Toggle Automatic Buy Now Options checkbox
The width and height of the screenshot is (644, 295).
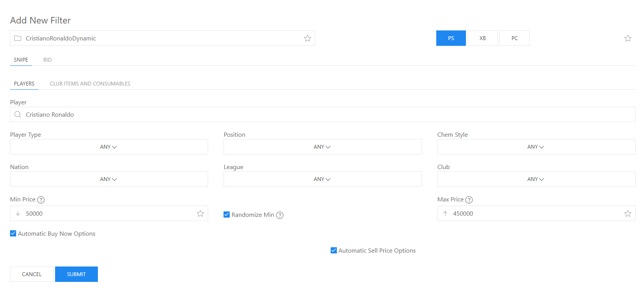coord(13,233)
